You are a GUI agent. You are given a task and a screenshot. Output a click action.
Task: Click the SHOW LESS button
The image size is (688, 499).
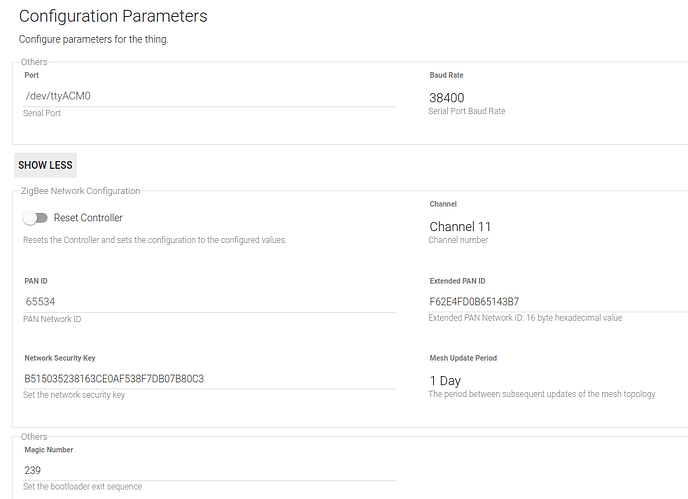coord(45,165)
